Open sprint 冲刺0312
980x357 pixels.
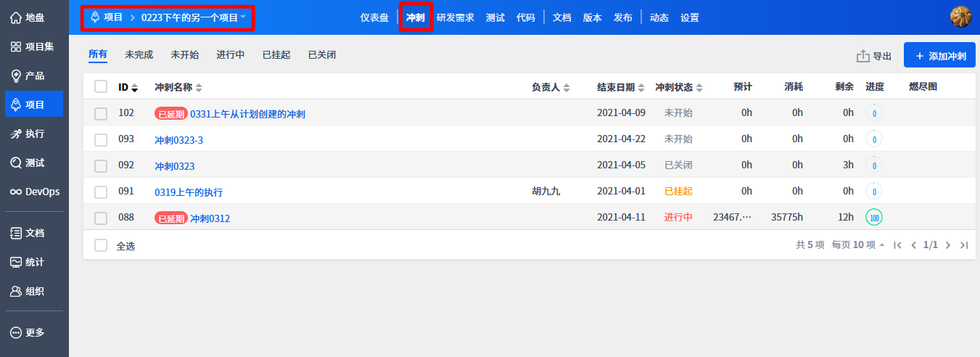[210, 218]
